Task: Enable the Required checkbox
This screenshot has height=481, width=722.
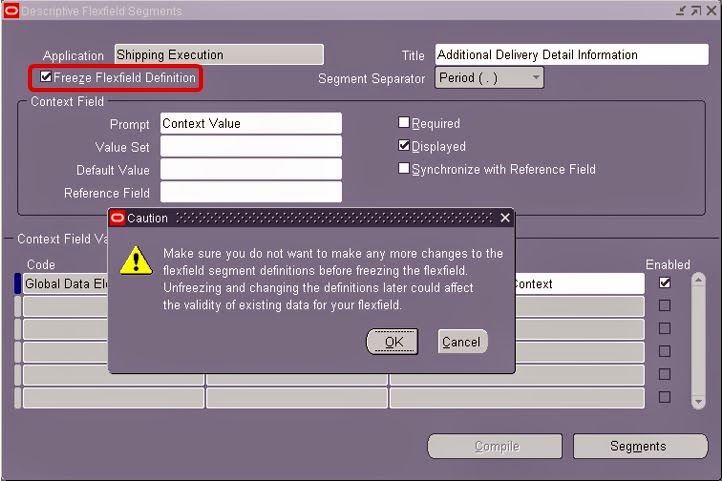Action: click(x=403, y=122)
